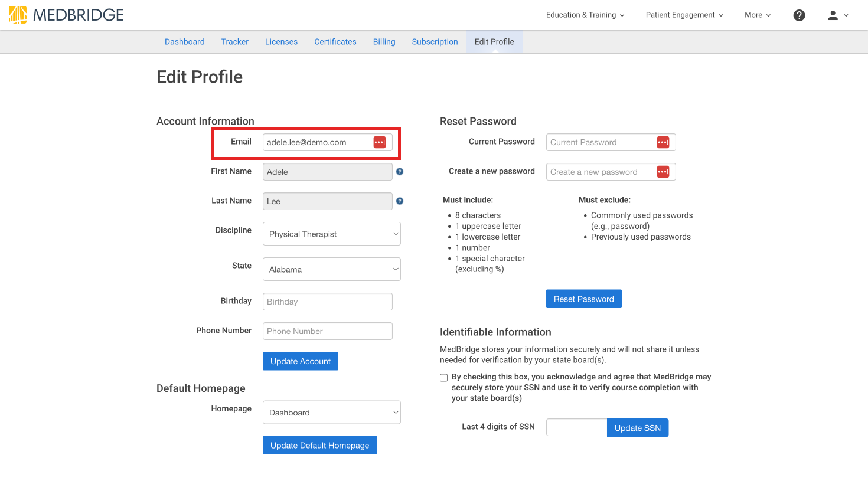This screenshot has height=481, width=868.
Task: Click password manager icon in Current Password field
Action: [663, 142]
